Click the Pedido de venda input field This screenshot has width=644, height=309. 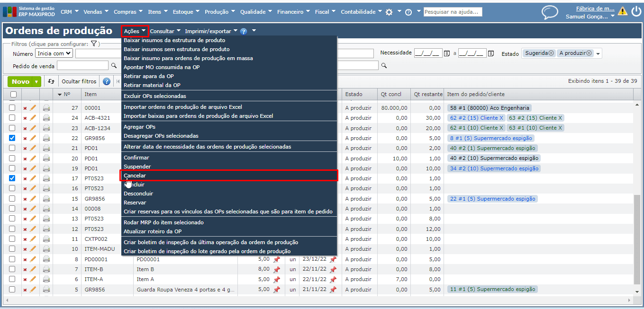82,66
